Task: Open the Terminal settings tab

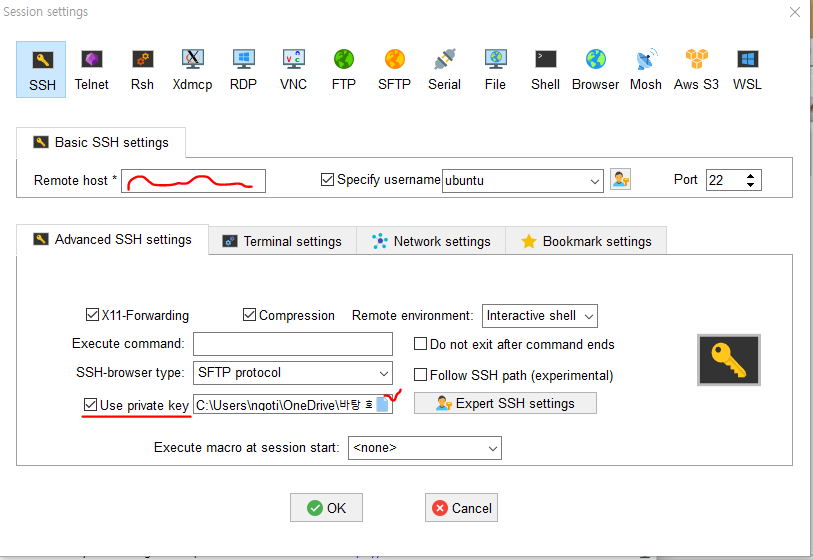Action: 283,241
